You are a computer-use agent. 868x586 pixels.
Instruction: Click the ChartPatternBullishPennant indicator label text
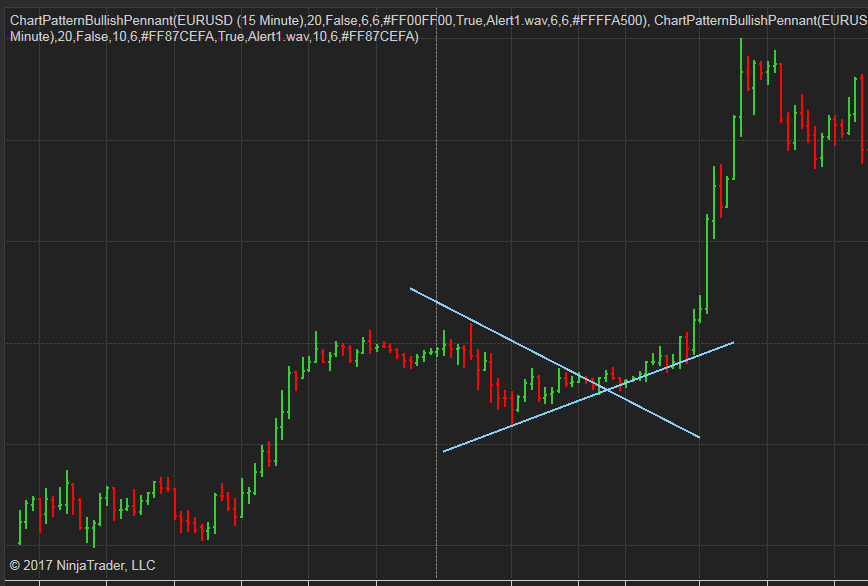coord(438,28)
